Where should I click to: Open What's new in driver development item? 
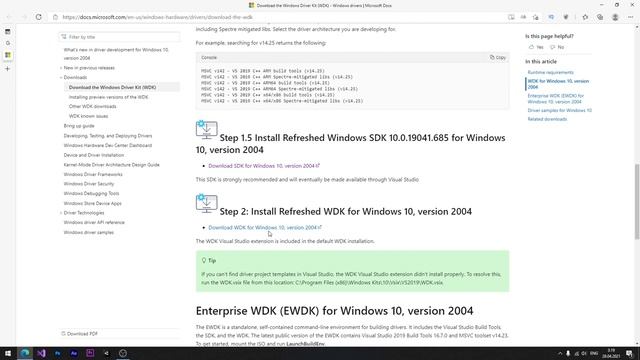pyautogui.click(x=116, y=54)
